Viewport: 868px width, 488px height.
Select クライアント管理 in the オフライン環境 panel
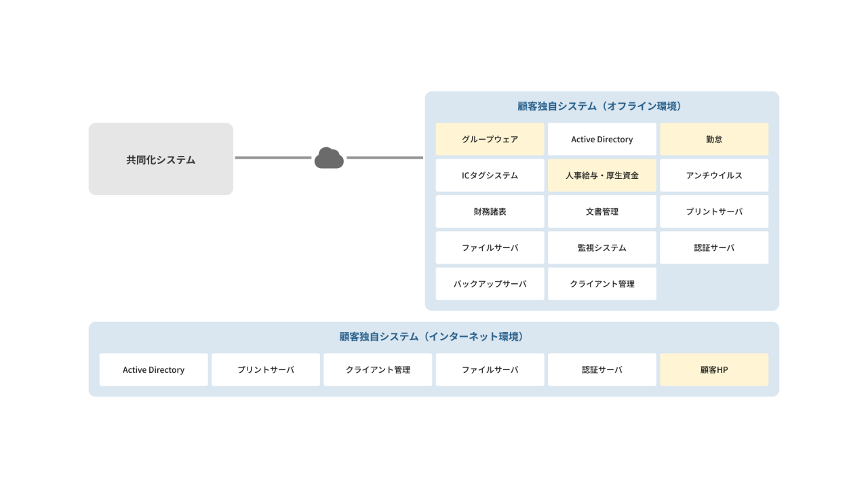pyautogui.click(x=602, y=284)
